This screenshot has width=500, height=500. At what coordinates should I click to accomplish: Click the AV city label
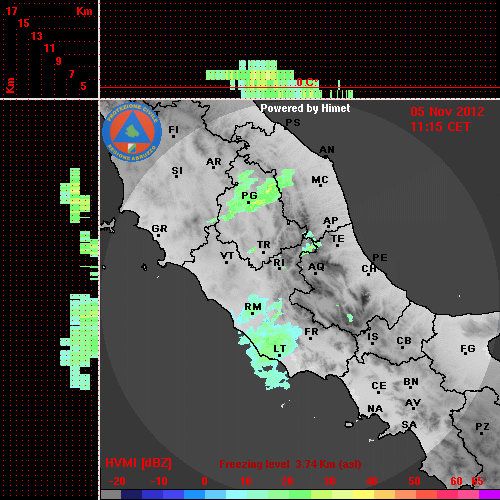pyautogui.click(x=413, y=403)
